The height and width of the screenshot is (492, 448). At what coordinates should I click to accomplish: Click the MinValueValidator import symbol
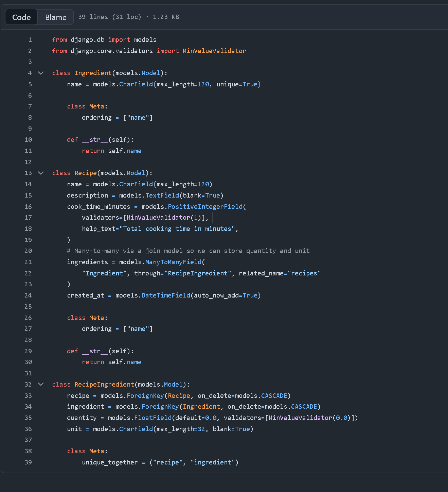click(214, 51)
